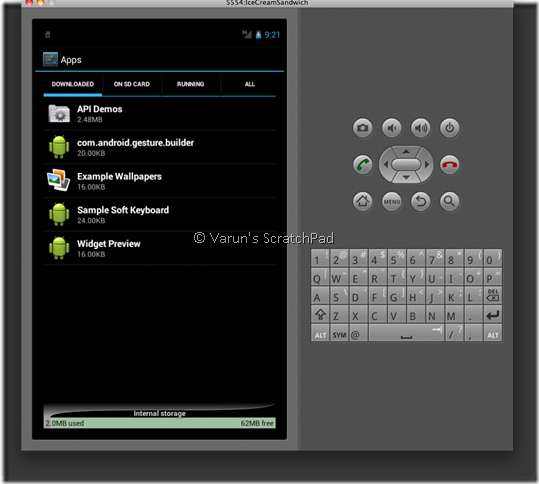
Task: Click the API Demos folder icon
Action: pyautogui.click(x=59, y=113)
